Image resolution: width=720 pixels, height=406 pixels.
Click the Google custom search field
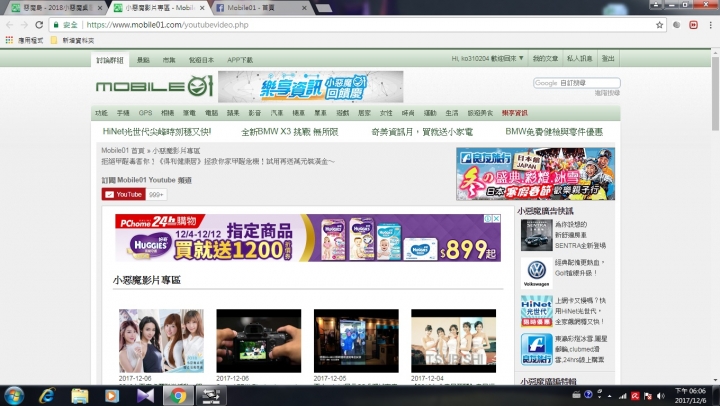click(x=577, y=83)
